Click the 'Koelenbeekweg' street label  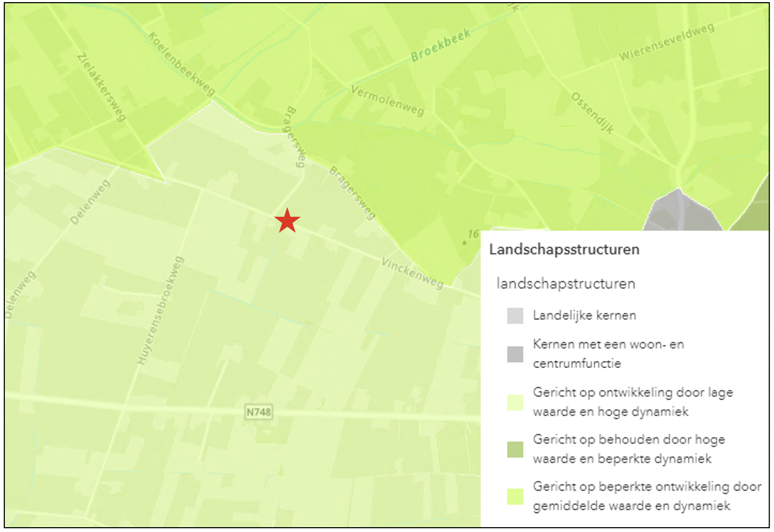[181, 64]
